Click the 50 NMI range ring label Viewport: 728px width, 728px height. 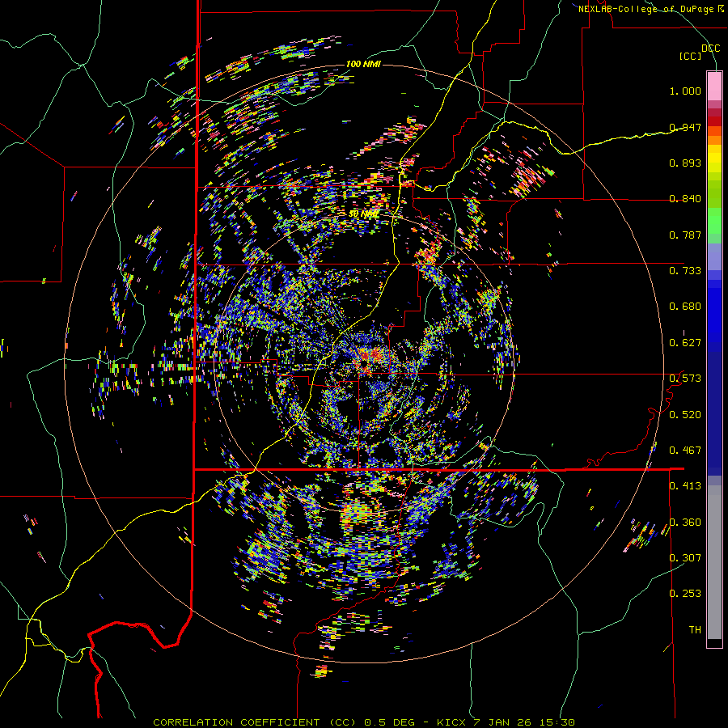[363, 214]
